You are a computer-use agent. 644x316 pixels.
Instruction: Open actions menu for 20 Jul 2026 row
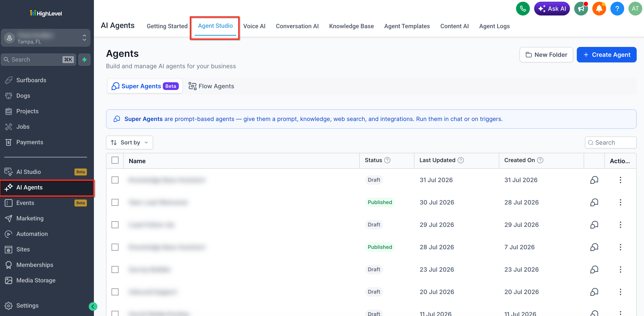click(620, 292)
